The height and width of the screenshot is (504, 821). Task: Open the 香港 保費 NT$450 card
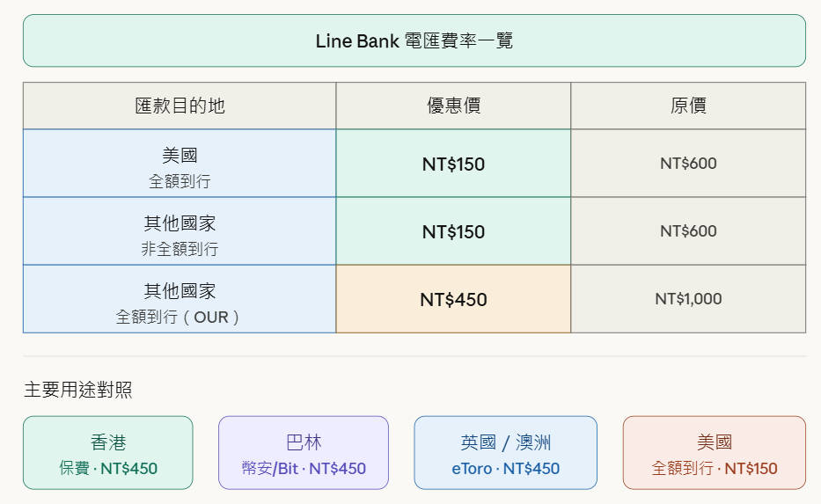(107, 452)
